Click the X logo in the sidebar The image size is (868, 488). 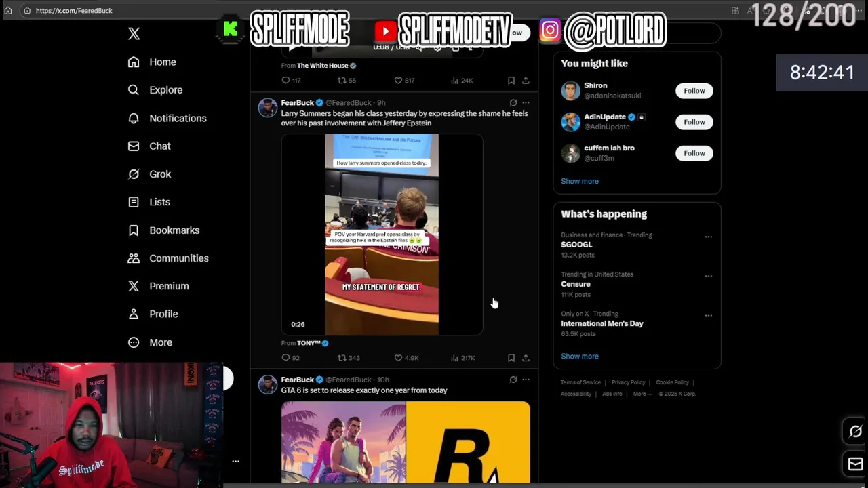point(134,34)
